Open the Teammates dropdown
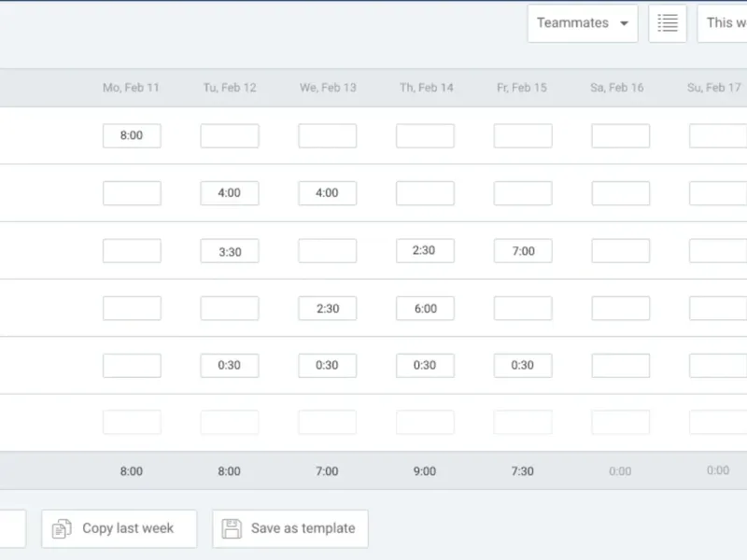Screen dimensions: 747x560 582,23
